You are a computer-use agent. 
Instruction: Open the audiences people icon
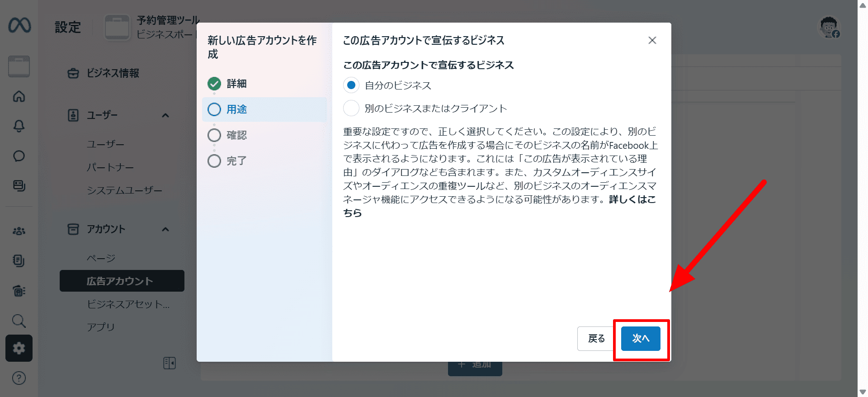(19, 231)
